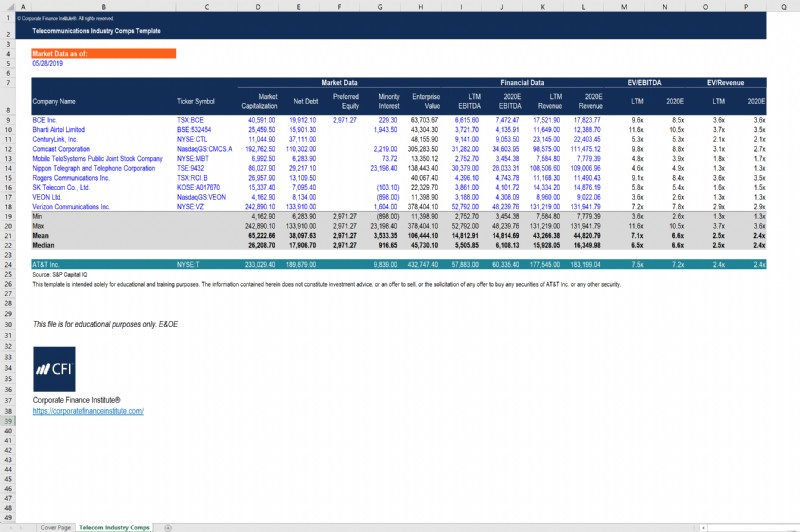The image size is (800, 532).
Task: Select ticker cell TSE:9432
Action: pyautogui.click(x=190, y=168)
